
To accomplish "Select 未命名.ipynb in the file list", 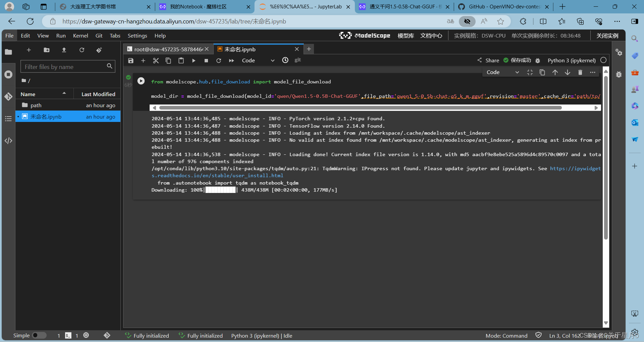I will pos(68,117).
